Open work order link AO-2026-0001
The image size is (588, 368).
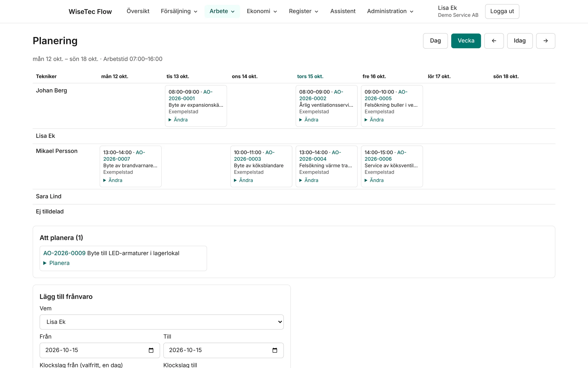[x=182, y=98]
